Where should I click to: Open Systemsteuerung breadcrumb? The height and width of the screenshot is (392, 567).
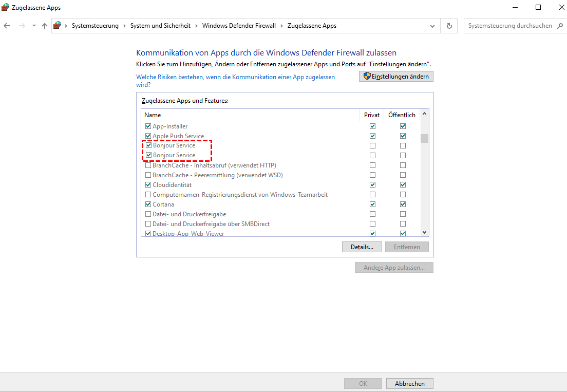[95, 26]
